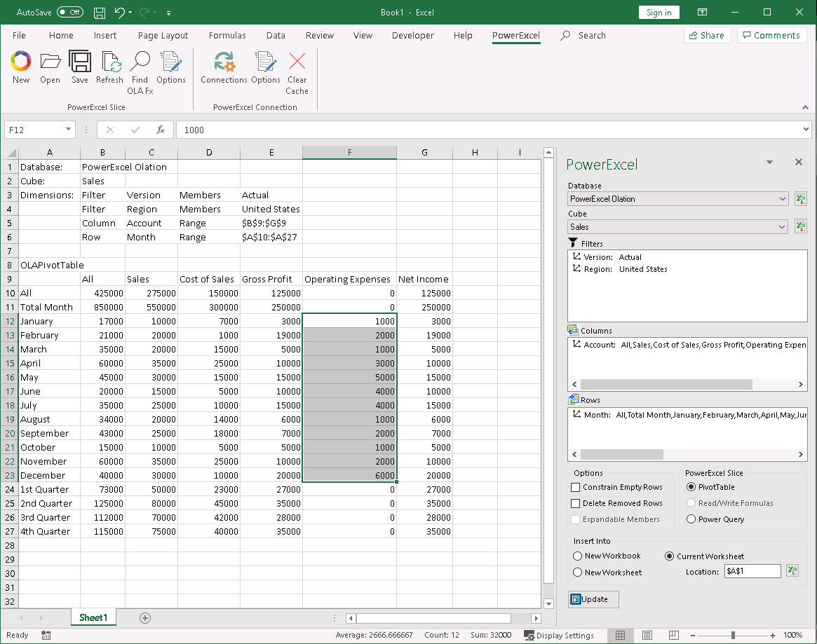Select Current Worksheet insert option
The width and height of the screenshot is (817, 644).
[670, 556]
